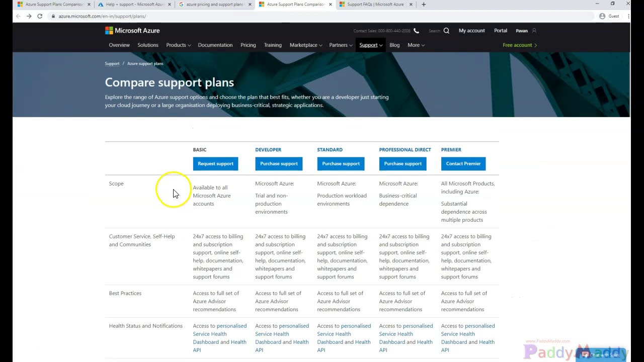Open My account link
Image resolution: width=644 pixels, height=362 pixels.
point(471,31)
